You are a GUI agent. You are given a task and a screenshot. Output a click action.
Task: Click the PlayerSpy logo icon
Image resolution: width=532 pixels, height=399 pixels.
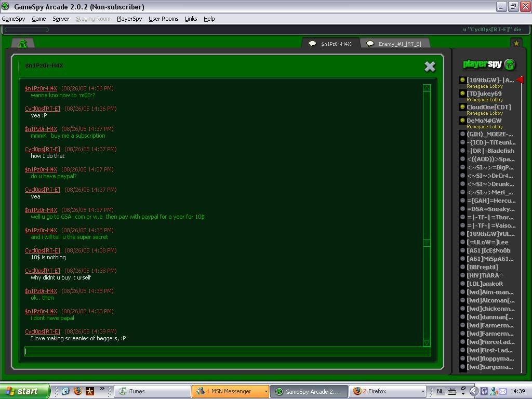pyautogui.click(x=509, y=64)
